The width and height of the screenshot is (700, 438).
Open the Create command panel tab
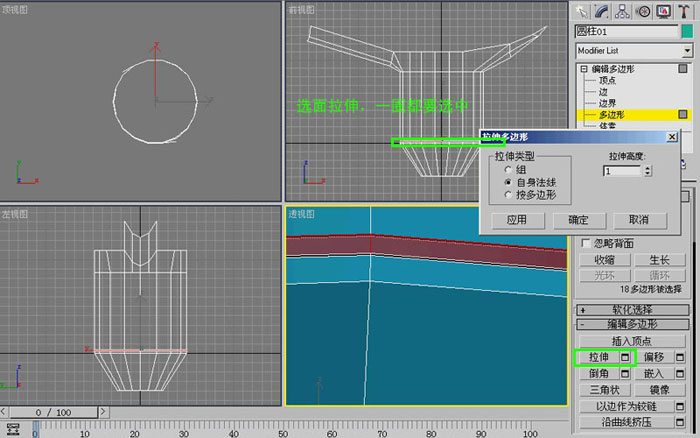click(x=581, y=12)
